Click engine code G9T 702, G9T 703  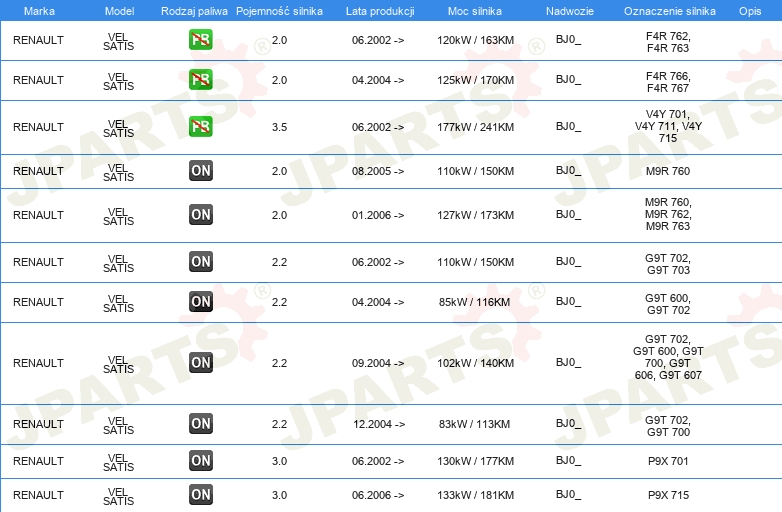pos(668,264)
